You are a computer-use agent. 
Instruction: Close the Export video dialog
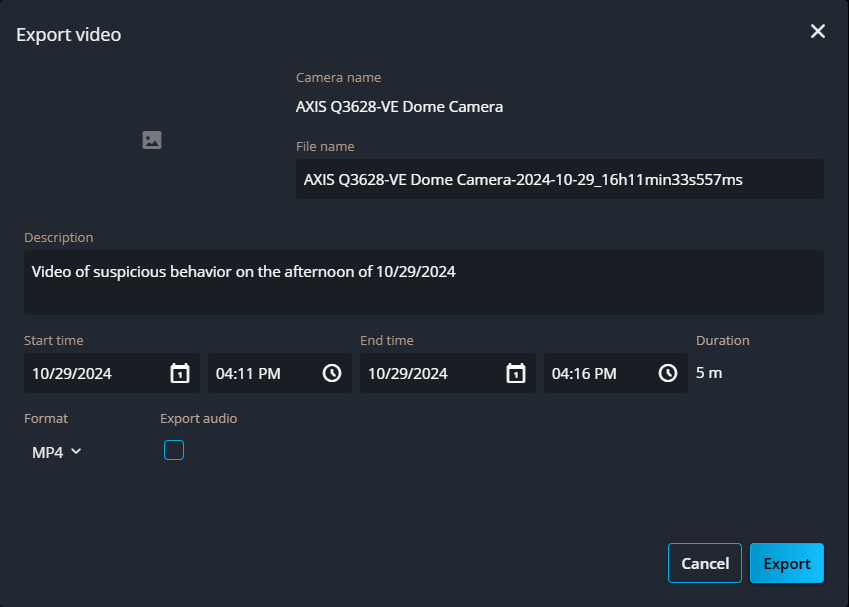[817, 32]
